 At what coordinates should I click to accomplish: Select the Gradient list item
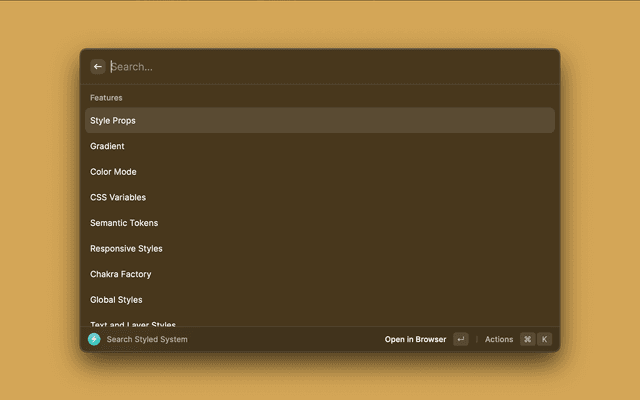click(x=107, y=146)
